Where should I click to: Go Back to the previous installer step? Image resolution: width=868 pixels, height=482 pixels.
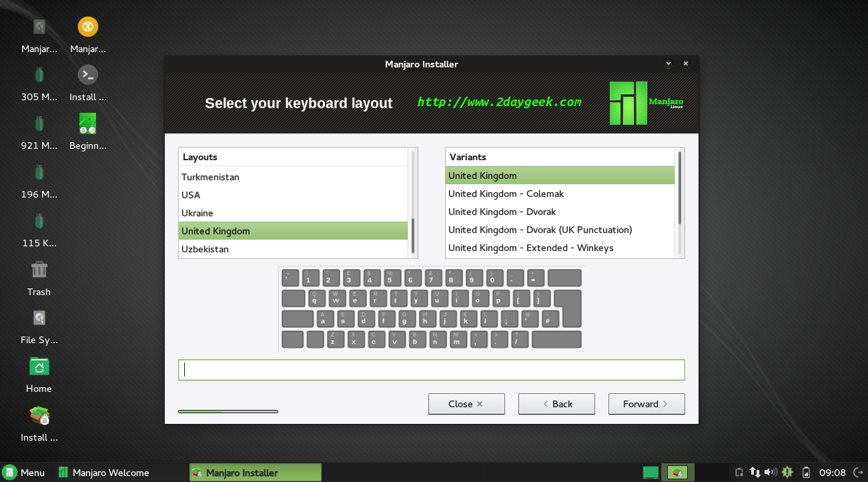pyautogui.click(x=556, y=404)
